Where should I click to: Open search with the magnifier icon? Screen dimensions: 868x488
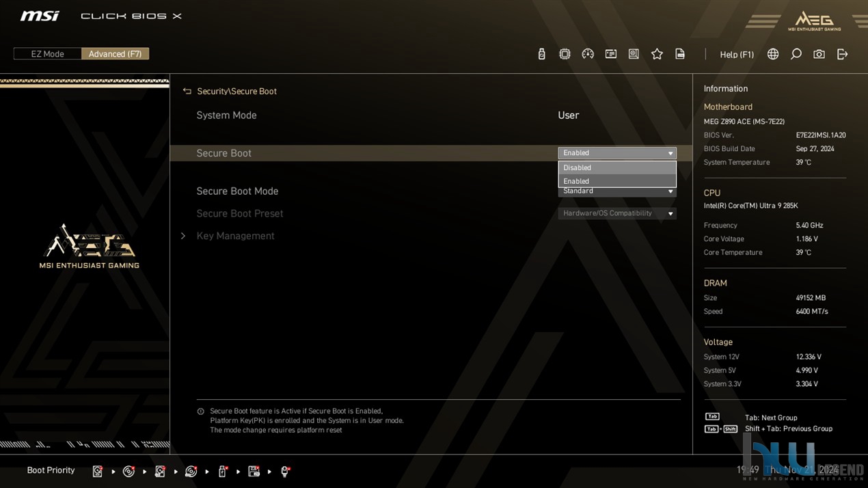click(x=796, y=54)
